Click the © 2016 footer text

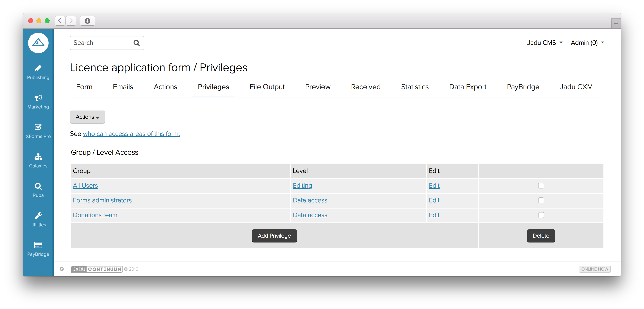pos(131,269)
